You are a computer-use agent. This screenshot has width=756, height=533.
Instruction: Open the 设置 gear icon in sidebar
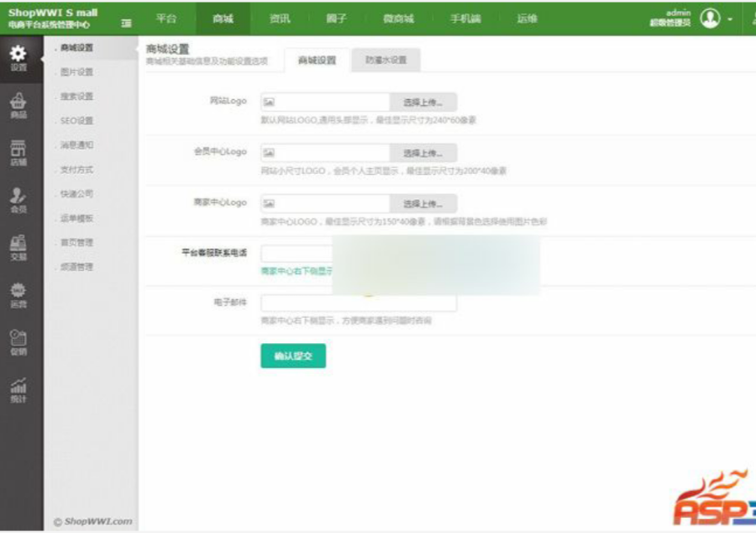pyautogui.click(x=18, y=58)
